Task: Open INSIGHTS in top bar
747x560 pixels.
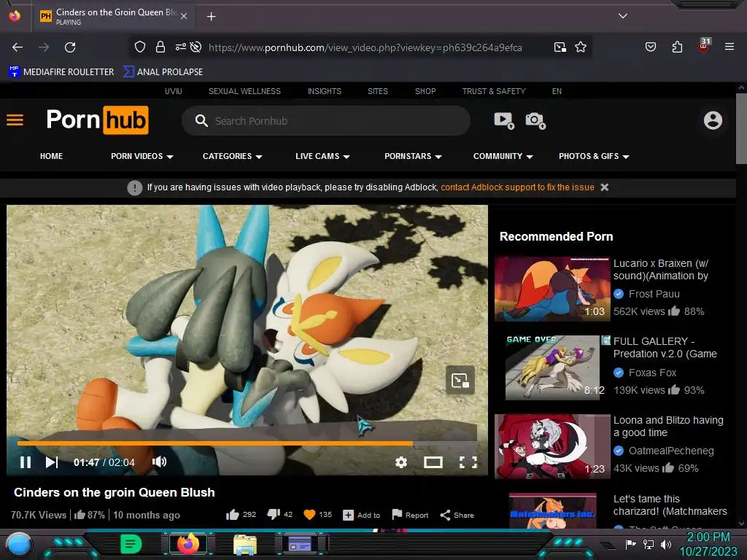Action: coord(325,91)
